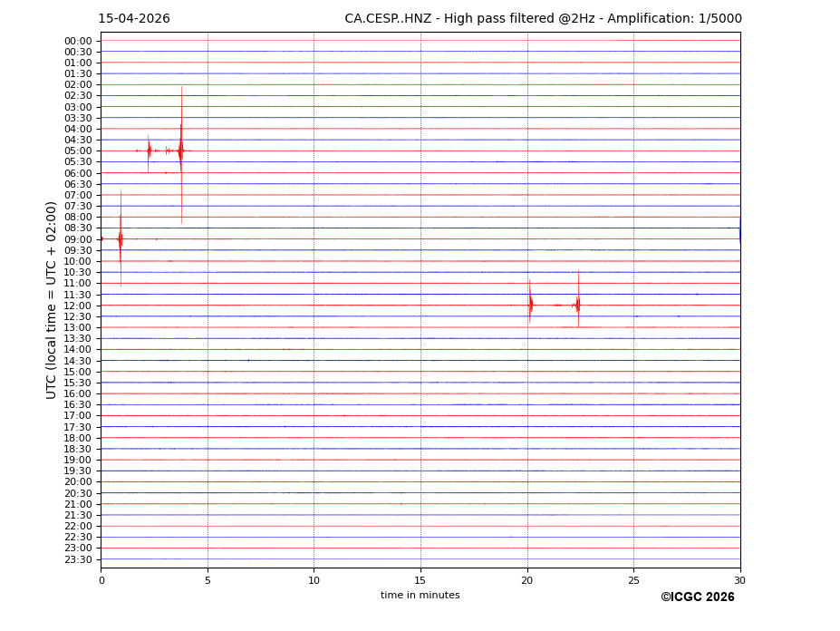The height and width of the screenshot is (631, 840).
Task: Click the 23:30 time row label
Action: coord(78,559)
